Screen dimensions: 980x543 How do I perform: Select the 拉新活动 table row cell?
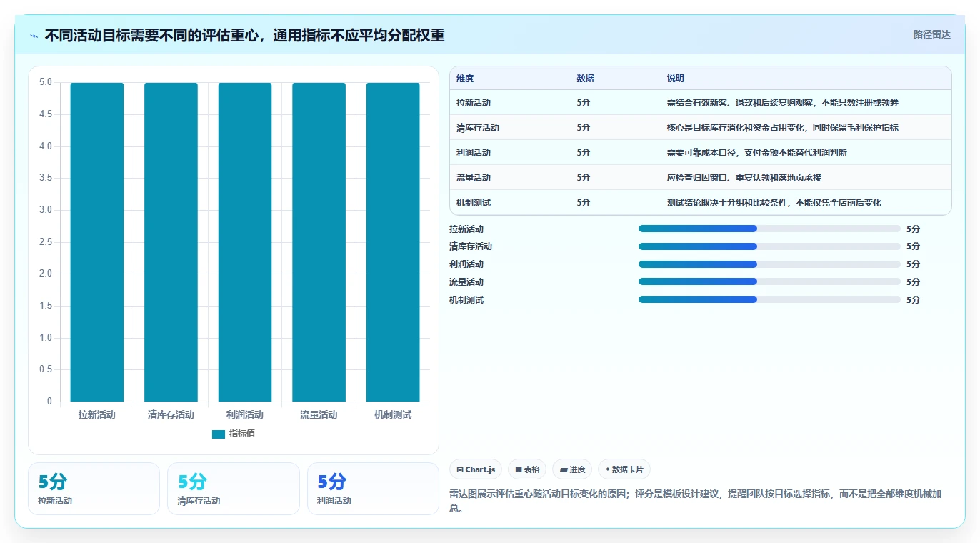[474, 103]
